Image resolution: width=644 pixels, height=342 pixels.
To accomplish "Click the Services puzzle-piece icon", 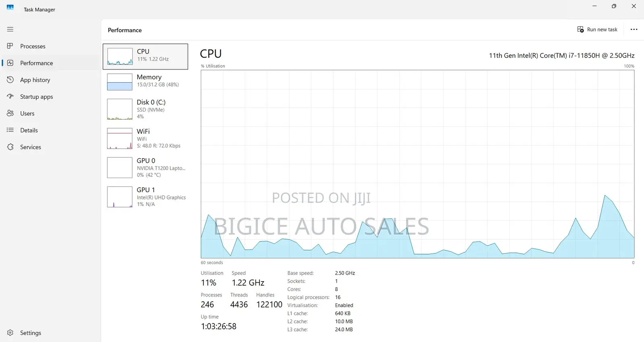I will (10, 147).
